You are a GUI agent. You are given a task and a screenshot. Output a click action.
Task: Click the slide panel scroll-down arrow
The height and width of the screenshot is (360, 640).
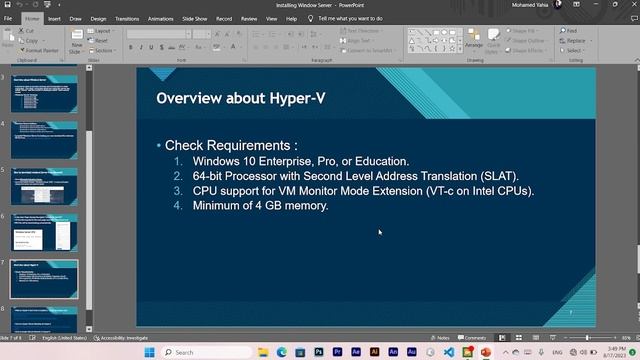click(89, 329)
